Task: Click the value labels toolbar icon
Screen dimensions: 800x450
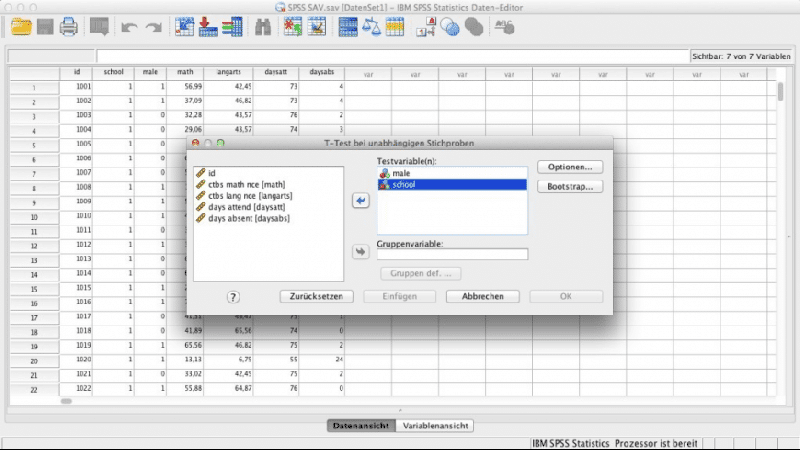Action: (x=425, y=27)
